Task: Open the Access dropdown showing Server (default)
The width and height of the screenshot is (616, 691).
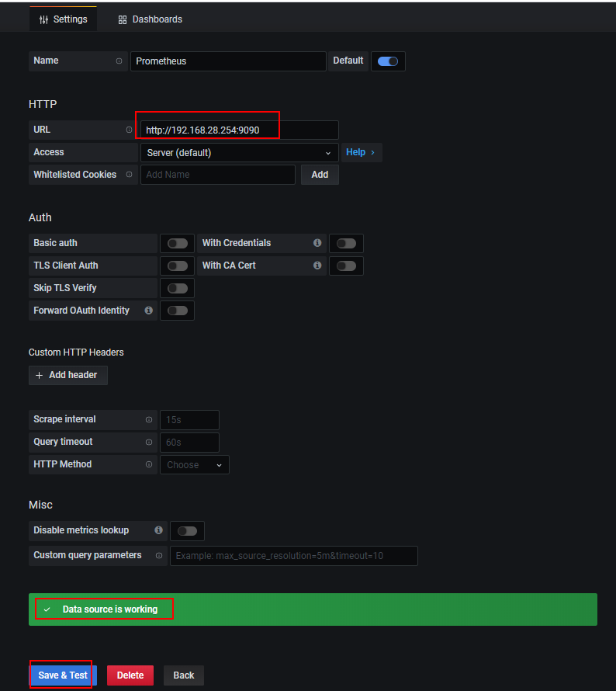Action: pos(239,153)
